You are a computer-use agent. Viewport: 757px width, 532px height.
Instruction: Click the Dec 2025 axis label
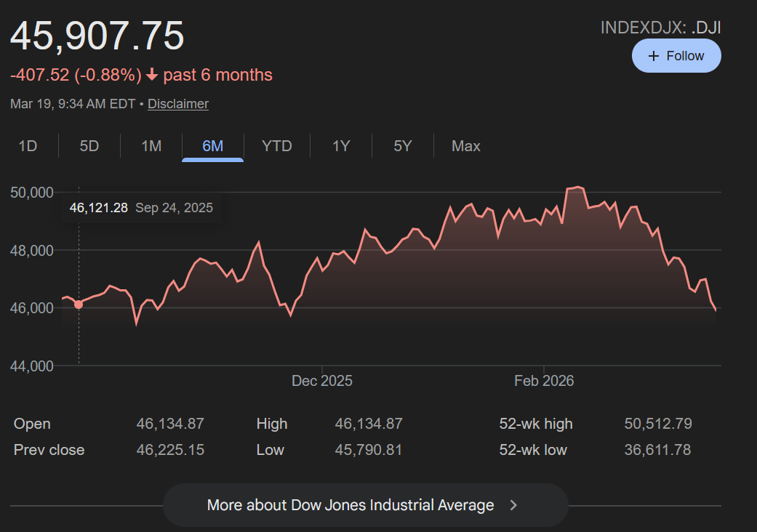322,381
